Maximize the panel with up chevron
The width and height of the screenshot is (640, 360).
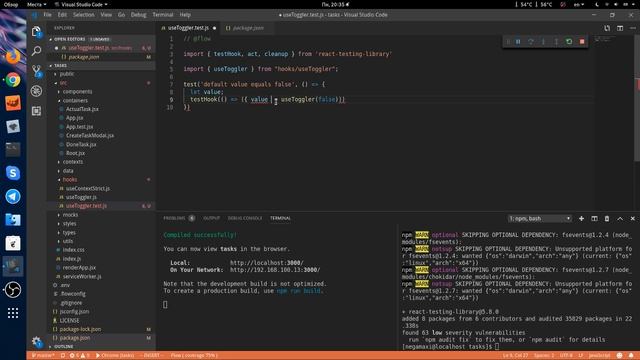pos(620,219)
